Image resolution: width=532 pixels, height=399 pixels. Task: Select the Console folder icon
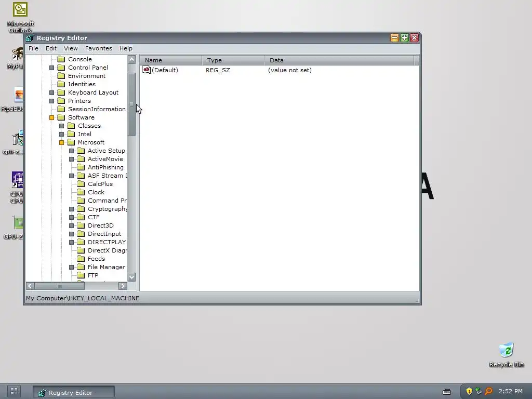coord(61,59)
